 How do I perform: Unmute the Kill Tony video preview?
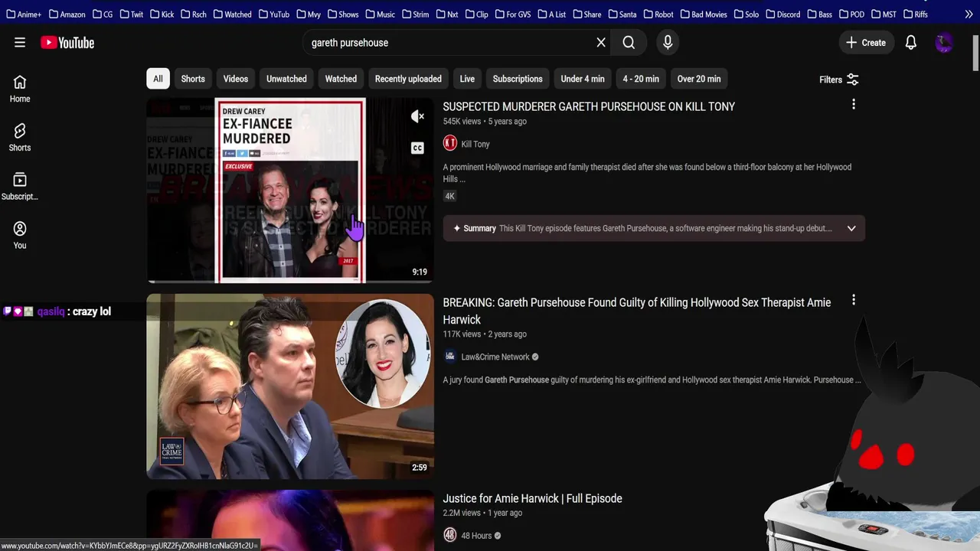coord(417,116)
